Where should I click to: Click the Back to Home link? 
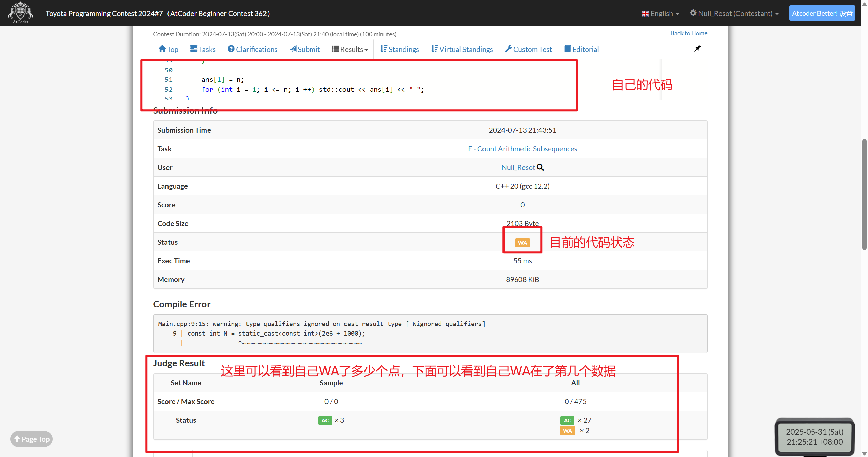click(x=688, y=33)
